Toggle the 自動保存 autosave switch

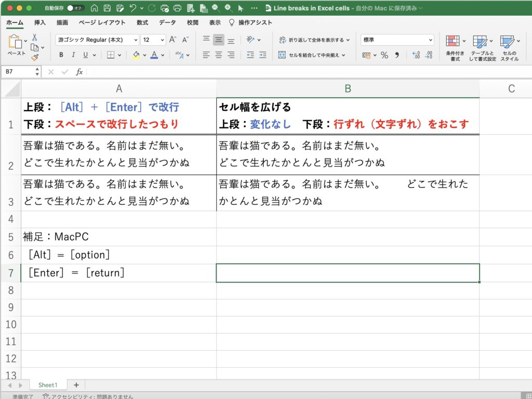pos(75,8)
